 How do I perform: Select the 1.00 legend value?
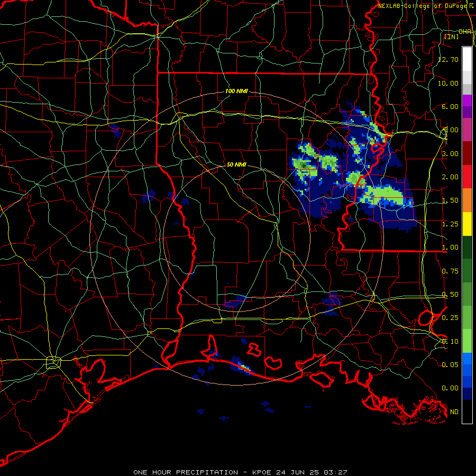click(x=450, y=248)
